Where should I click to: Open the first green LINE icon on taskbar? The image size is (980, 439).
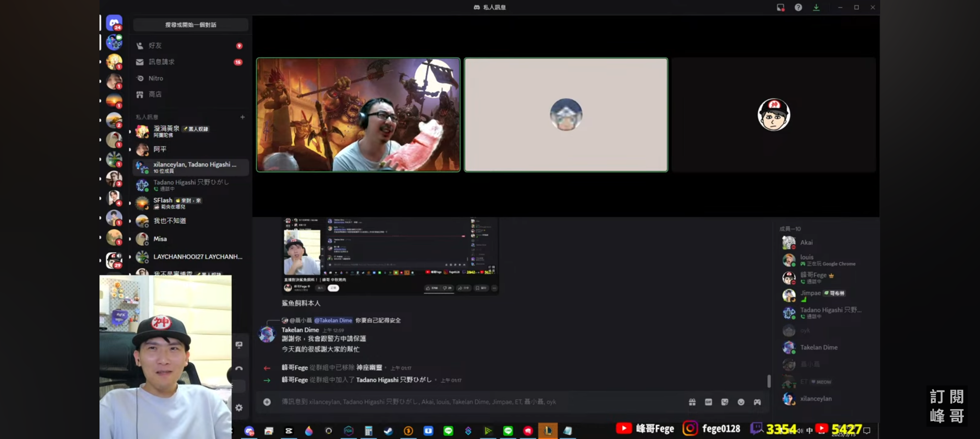pos(448,431)
